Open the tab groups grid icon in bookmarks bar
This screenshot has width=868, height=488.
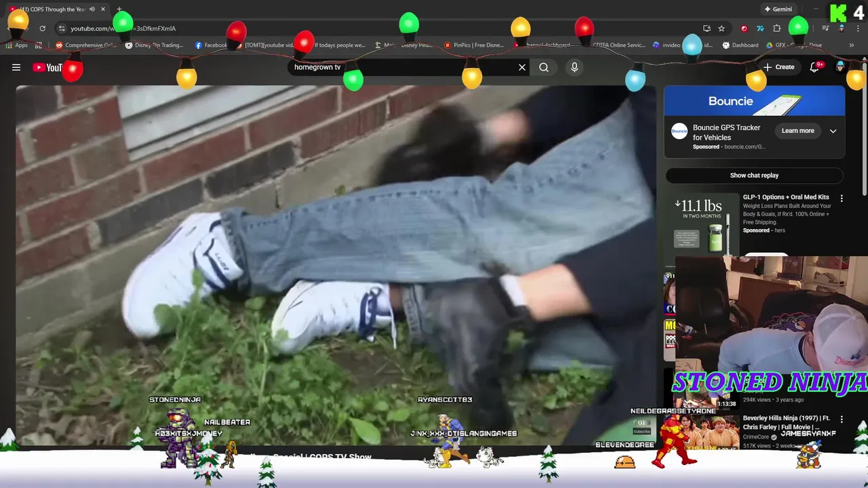pyautogui.click(x=39, y=45)
